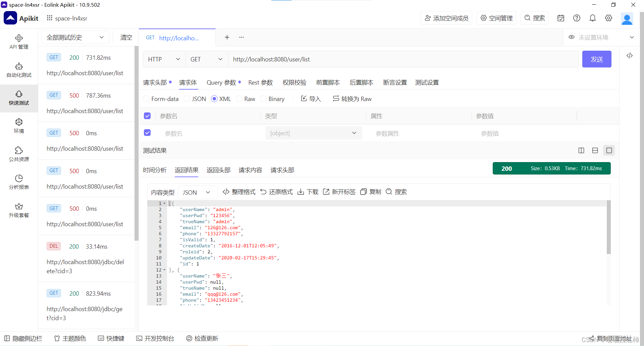This screenshot has height=346, width=644.
Task: Select the Form-data request body type
Action: point(146,99)
